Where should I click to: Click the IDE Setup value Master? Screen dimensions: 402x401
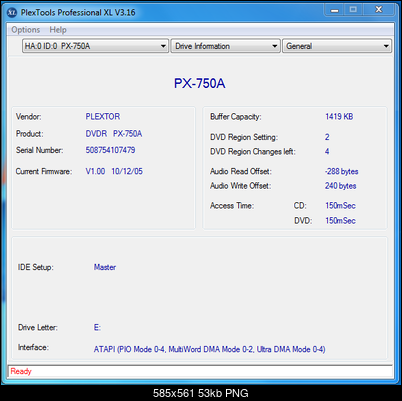click(105, 267)
